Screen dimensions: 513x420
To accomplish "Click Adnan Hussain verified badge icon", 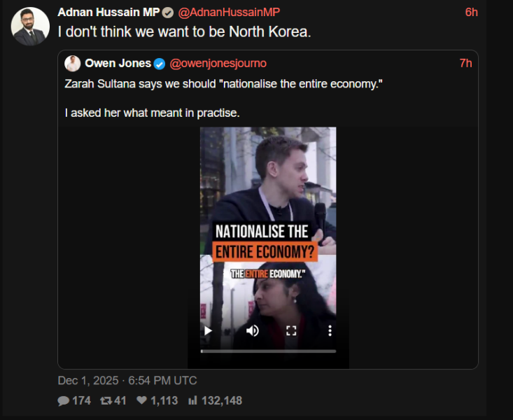I will [x=168, y=13].
